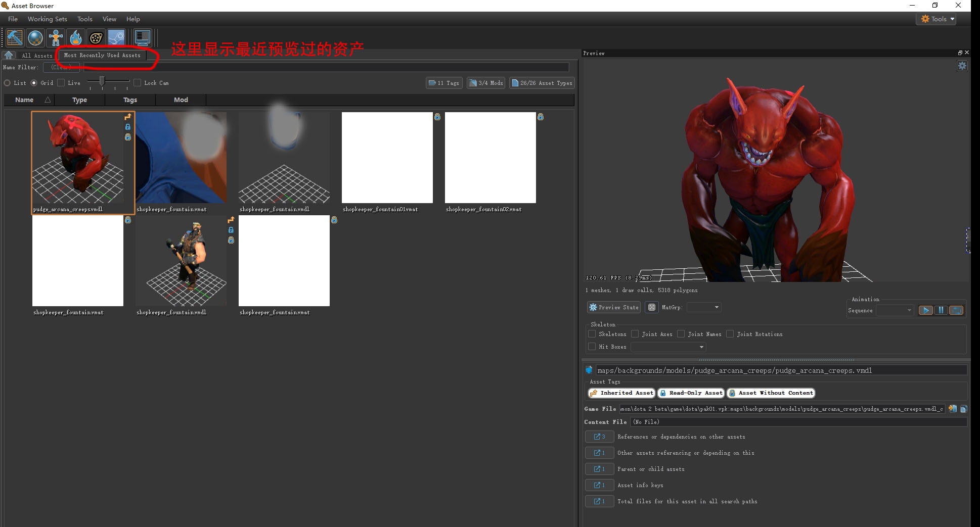The width and height of the screenshot is (980, 527).
Task: Launch the Hammer editor from toolbar
Action: [15, 37]
